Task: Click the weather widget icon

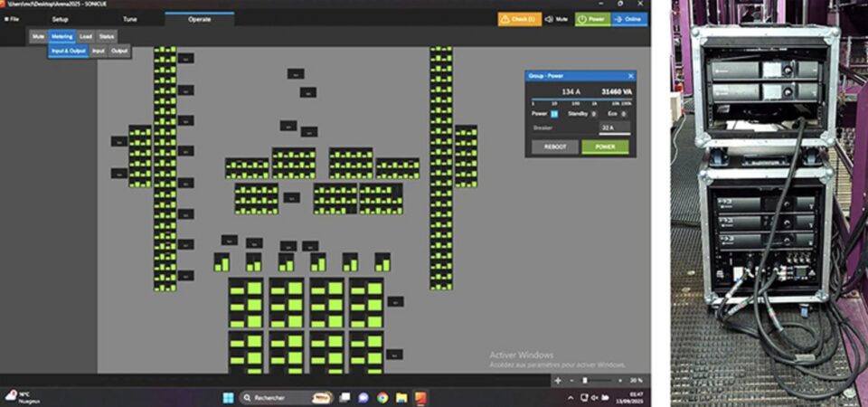Action: click(x=11, y=396)
